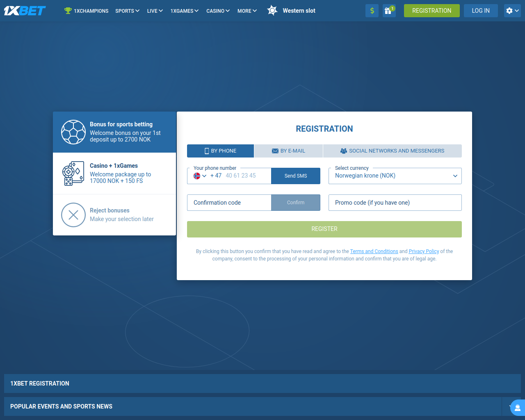Click the LOG IN button
This screenshot has width=525, height=420.
[481, 11]
